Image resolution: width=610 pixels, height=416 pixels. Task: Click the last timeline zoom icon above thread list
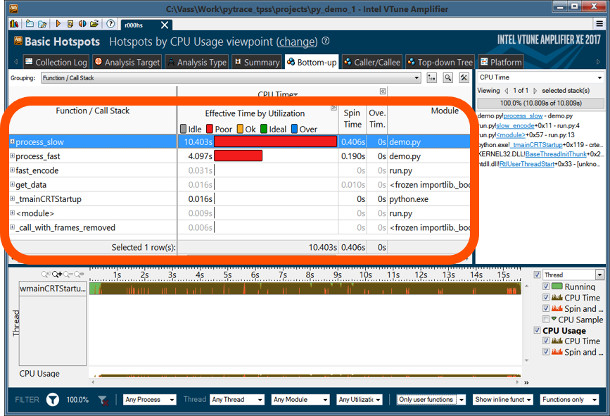click(x=79, y=275)
